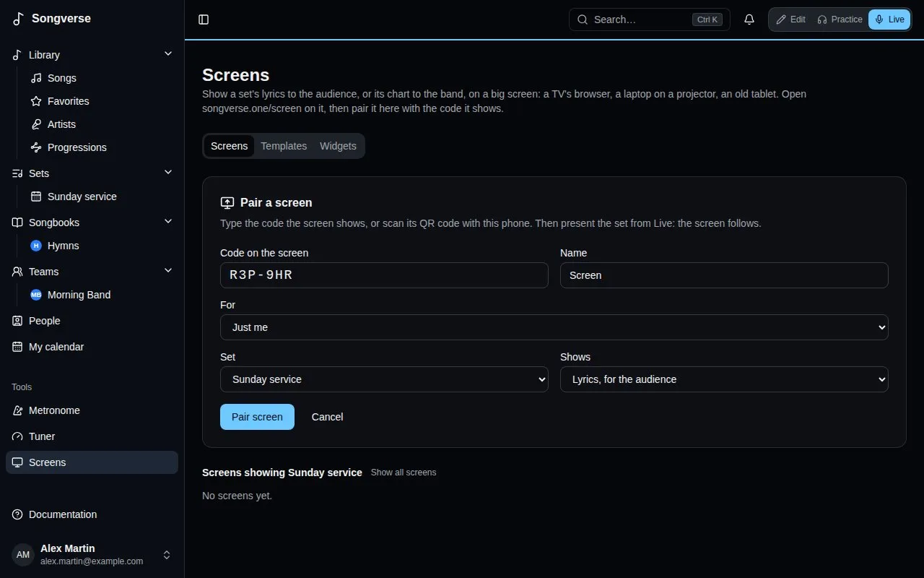Image resolution: width=924 pixels, height=578 pixels.
Task: Open Sunday service set in sidebar
Action: click(101, 197)
